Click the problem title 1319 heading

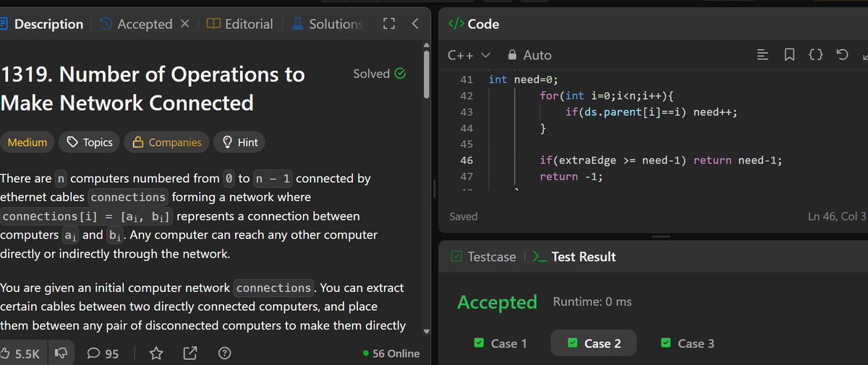pyautogui.click(x=153, y=88)
